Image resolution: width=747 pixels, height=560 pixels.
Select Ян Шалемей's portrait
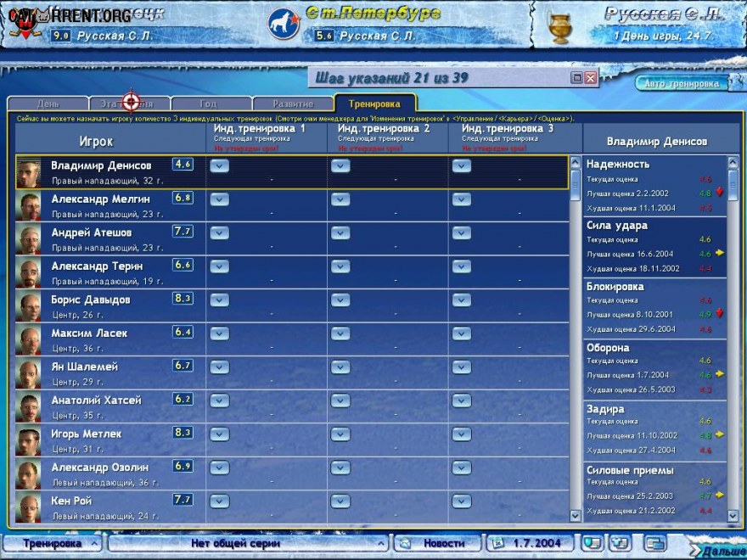(x=29, y=374)
